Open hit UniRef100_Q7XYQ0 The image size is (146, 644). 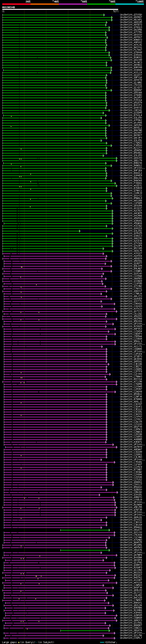pyautogui.click(x=131, y=15)
